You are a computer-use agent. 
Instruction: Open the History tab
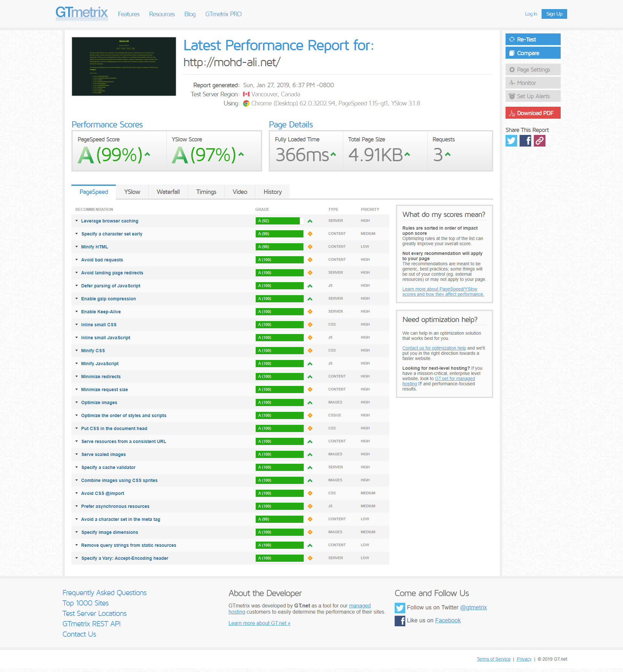272,192
